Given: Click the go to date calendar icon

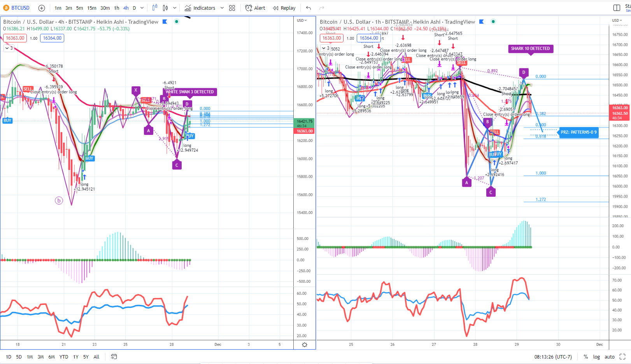Looking at the screenshot, I should [114, 357].
